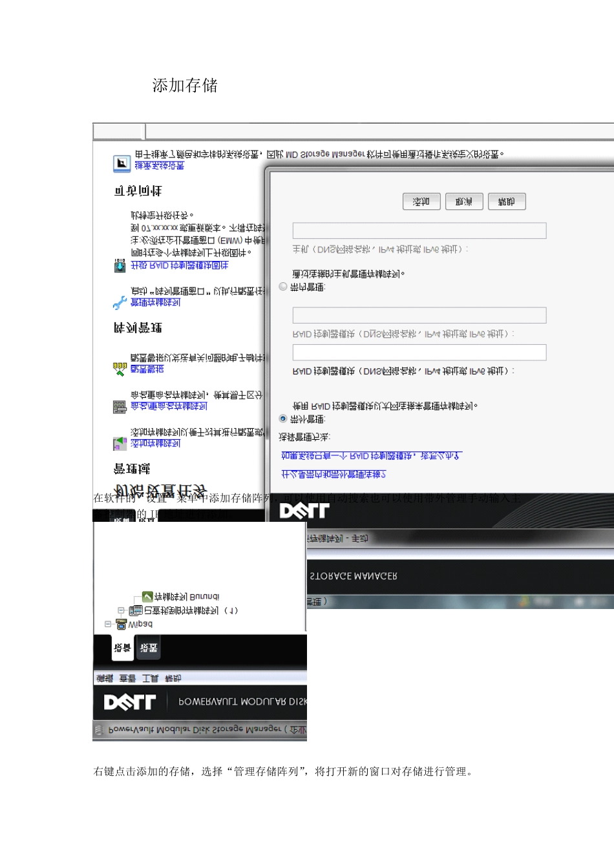Click the Help (帮助) dialog button
Viewport: 614px width, 868px height.
coord(507,201)
